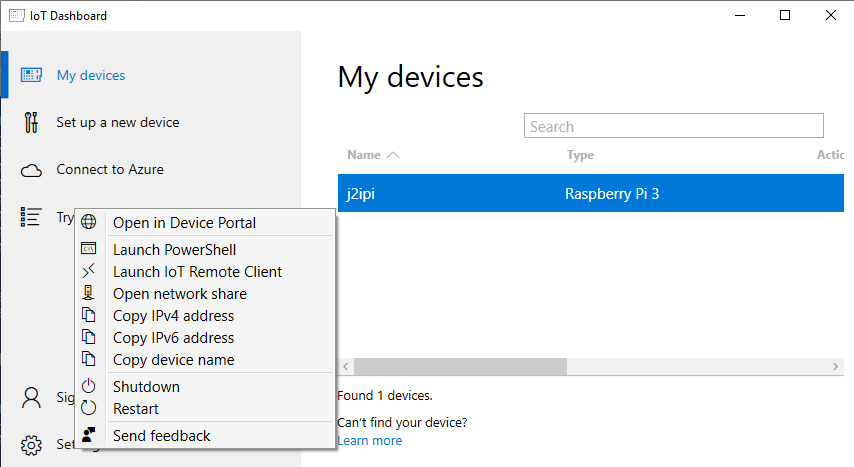This screenshot has width=854, height=467.
Task: Click the Name sort ascending arrow
Action: 393,155
